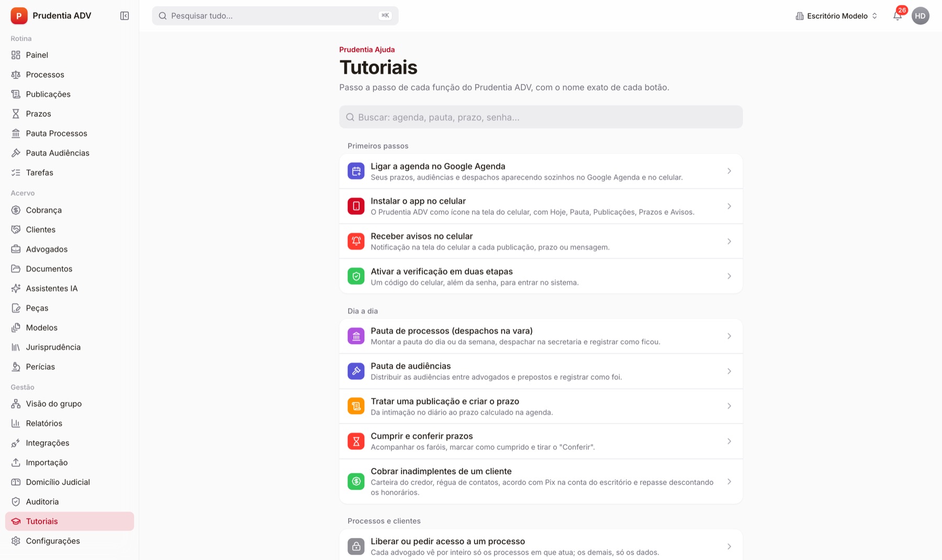Expand the Receber avisos no celular chevron
Image resolution: width=942 pixels, height=560 pixels.
pyautogui.click(x=729, y=241)
